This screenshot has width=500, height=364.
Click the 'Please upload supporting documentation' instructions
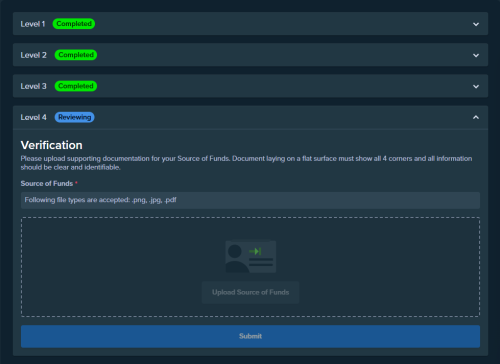[x=246, y=163]
